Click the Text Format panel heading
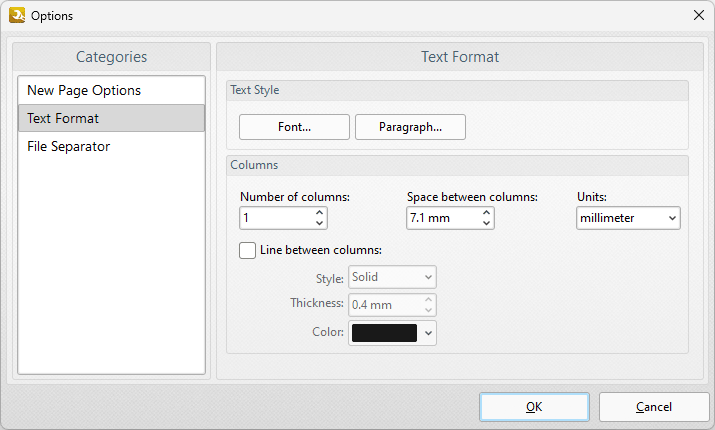 point(460,57)
